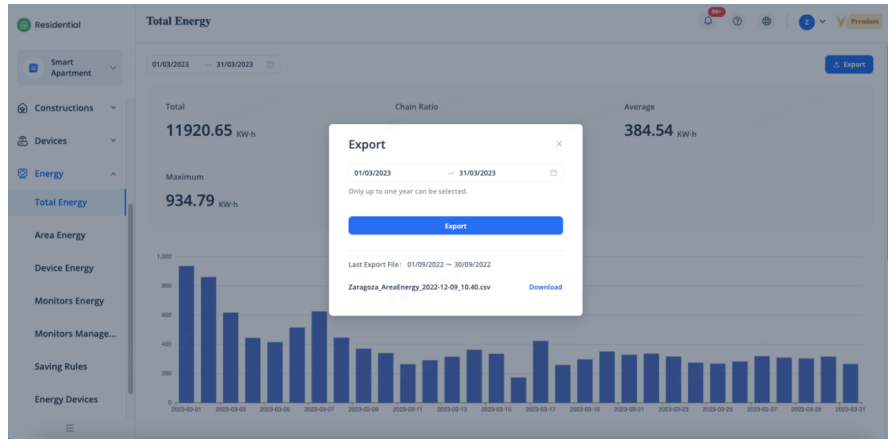Expand the Smart Apartment dropdown
892x444 pixels.
coord(70,68)
